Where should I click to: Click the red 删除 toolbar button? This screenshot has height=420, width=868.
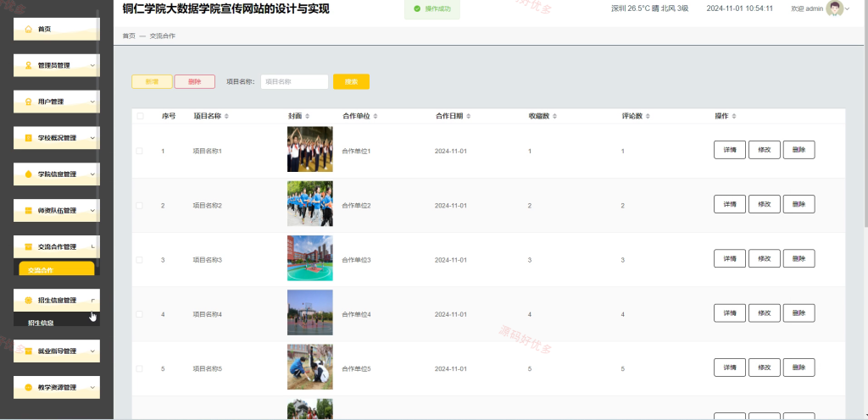pyautogui.click(x=194, y=82)
